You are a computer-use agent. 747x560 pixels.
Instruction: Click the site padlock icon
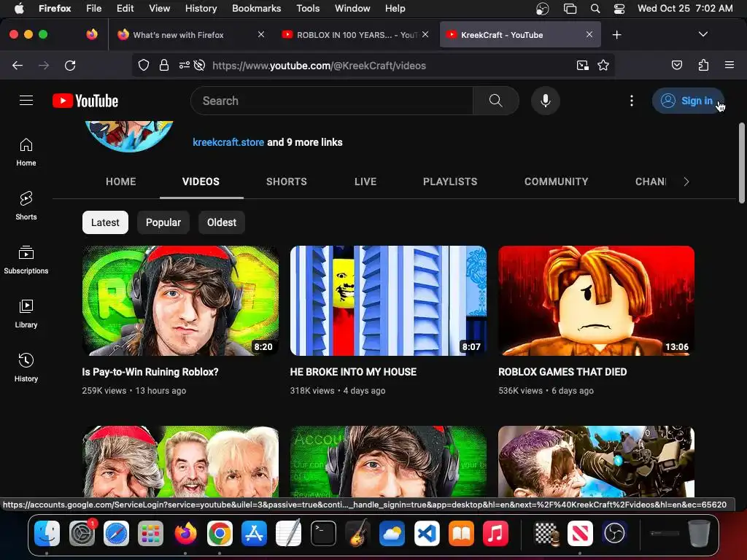pos(164,65)
